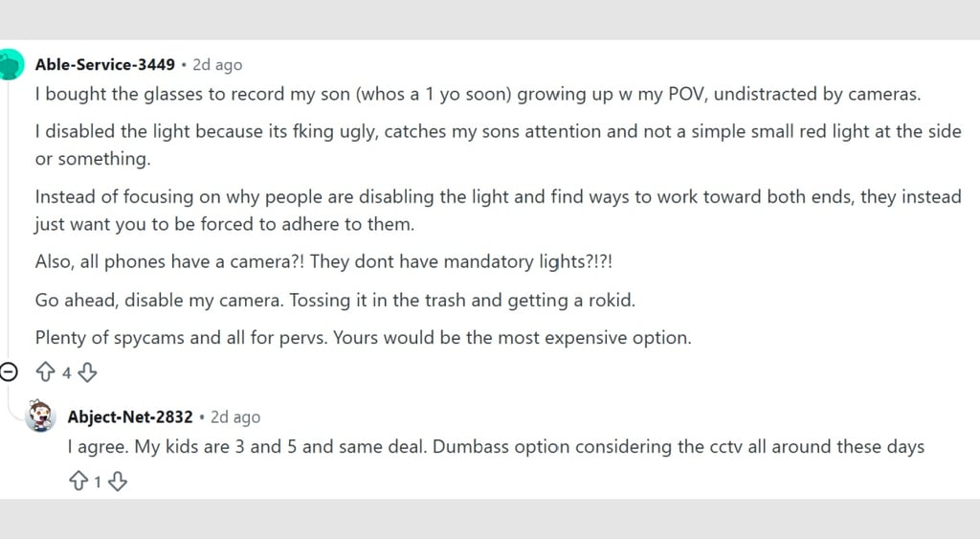Collapse the comment using the vertical thread line

tap(8, 219)
